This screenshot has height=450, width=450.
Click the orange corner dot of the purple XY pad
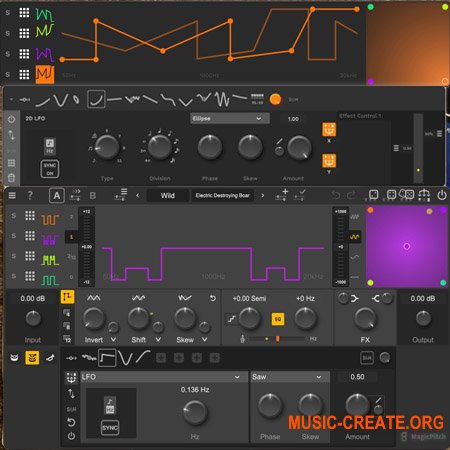(370, 210)
